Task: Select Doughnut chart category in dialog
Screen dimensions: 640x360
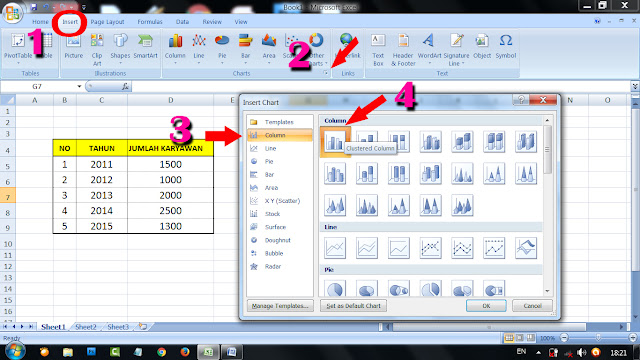Action: coord(280,240)
